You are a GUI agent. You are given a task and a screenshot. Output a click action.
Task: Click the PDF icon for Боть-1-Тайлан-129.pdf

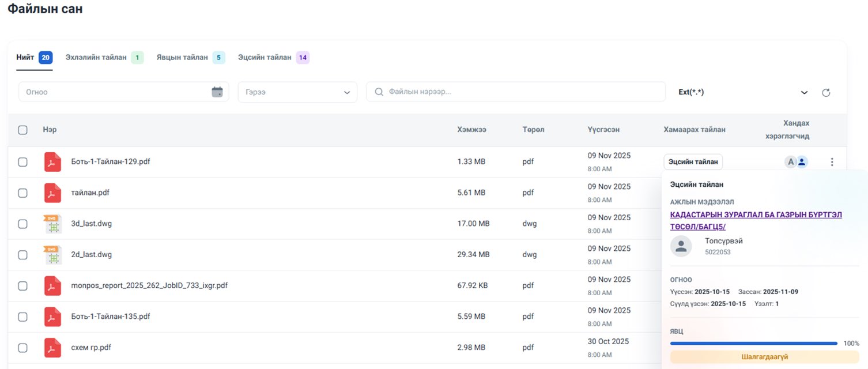click(52, 162)
